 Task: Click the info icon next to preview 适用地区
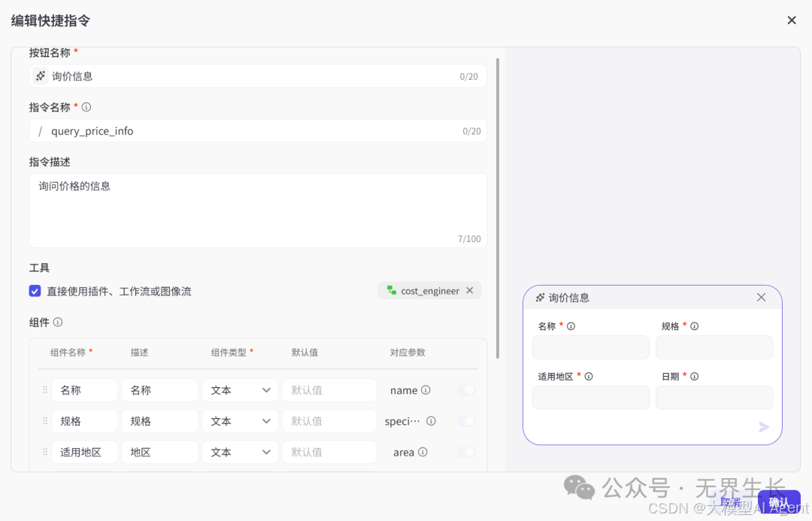click(x=589, y=377)
